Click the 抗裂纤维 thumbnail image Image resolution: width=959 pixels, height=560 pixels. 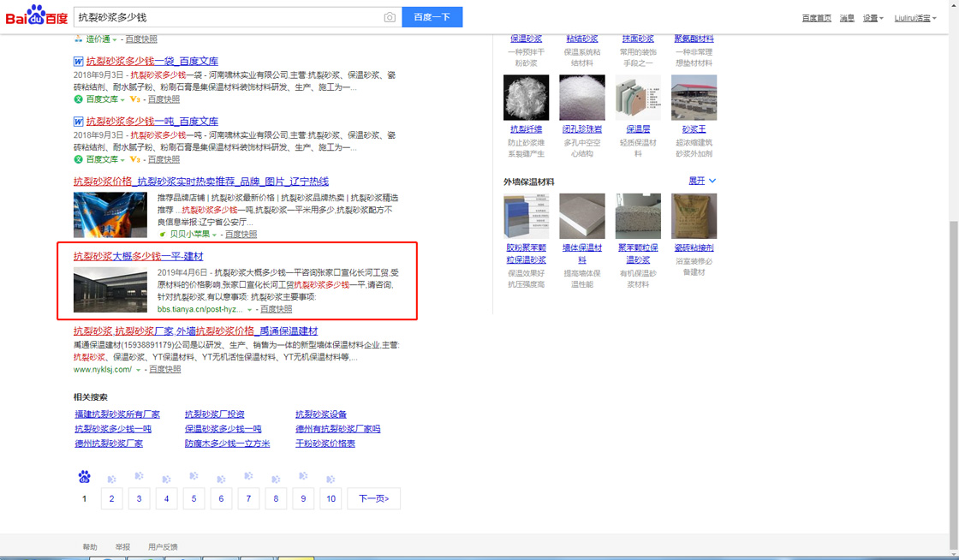point(526,98)
